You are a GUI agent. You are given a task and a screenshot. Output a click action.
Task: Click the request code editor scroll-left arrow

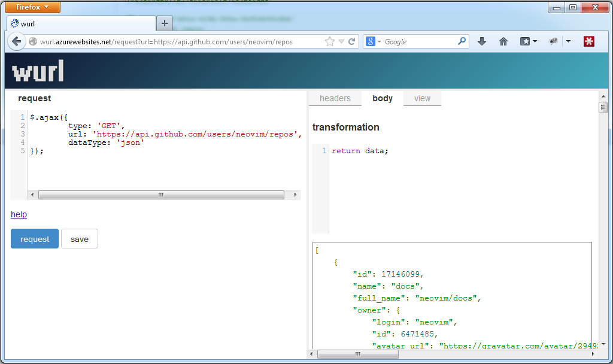pos(32,195)
